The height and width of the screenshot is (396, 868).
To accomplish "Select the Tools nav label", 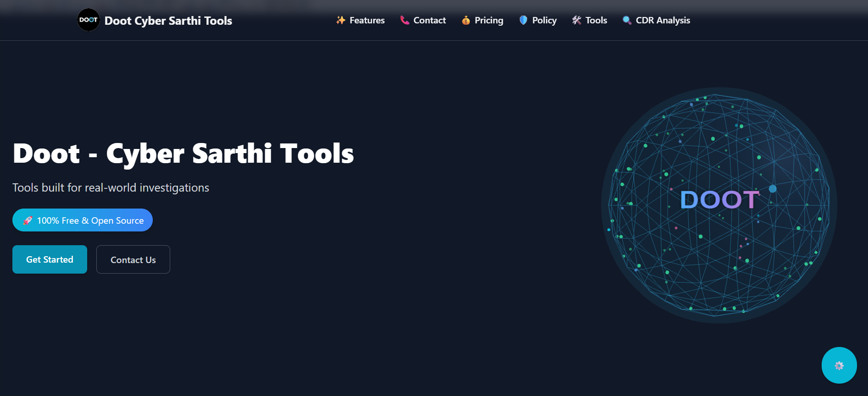I will click(x=596, y=20).
